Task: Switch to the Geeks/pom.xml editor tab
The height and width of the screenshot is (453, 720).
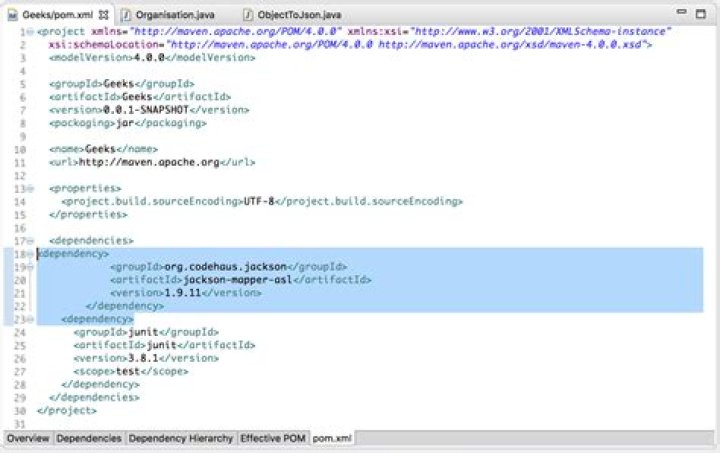Action: coord(57,15)
